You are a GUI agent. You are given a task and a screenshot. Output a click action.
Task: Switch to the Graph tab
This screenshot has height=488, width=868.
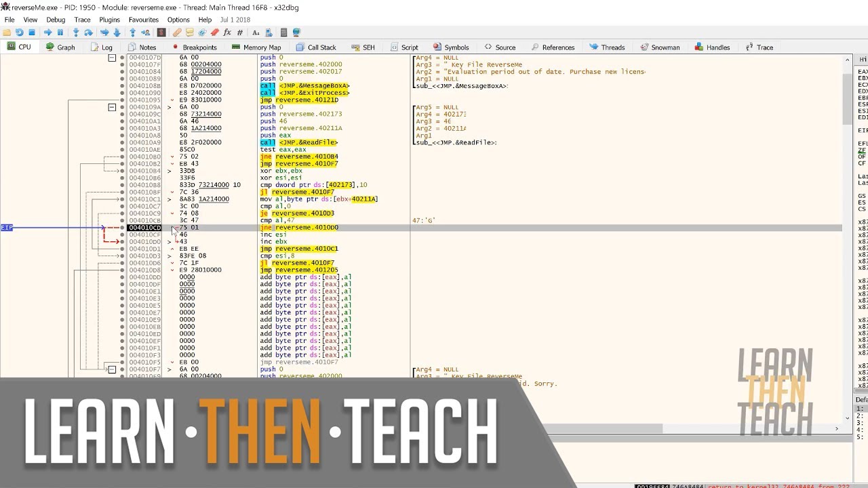pyautogui.click(x=60, y=47)
